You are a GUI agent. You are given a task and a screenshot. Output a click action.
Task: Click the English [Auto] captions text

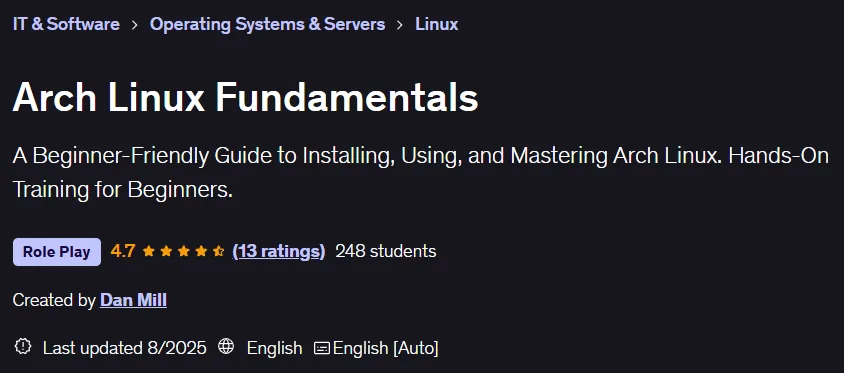click(x=385, y=348)
